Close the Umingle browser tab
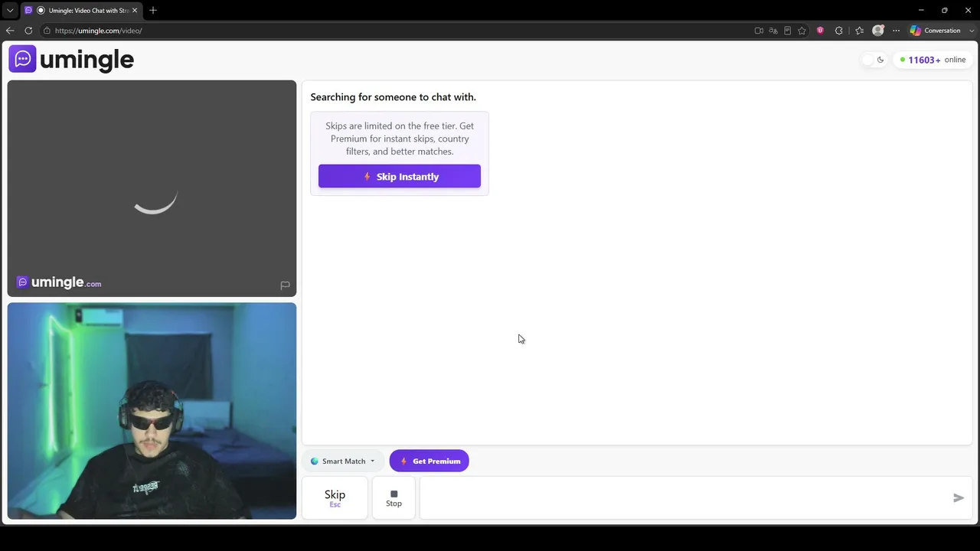Screen dimensions: 980x551 pyautogui.click(x=135, y=10)
